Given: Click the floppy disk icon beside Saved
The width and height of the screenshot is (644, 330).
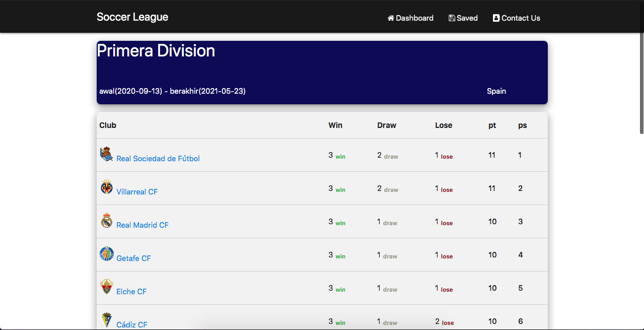Looking at the screenshot, I should click(452, 18).
